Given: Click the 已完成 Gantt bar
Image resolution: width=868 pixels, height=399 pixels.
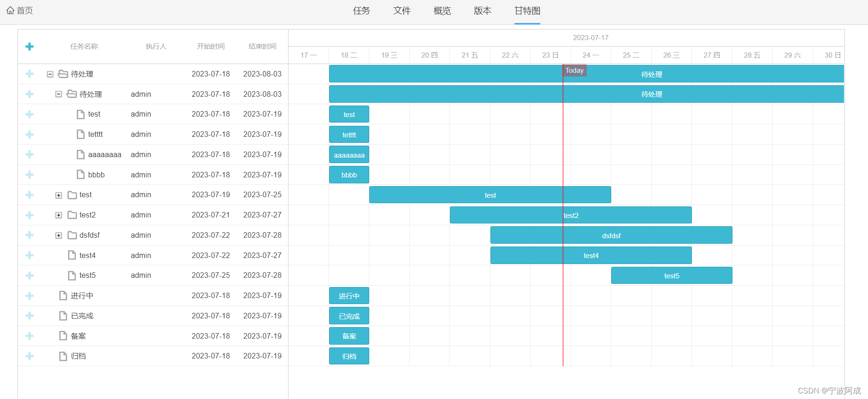Looking at the screenshot, I should [x=349, y=316].
